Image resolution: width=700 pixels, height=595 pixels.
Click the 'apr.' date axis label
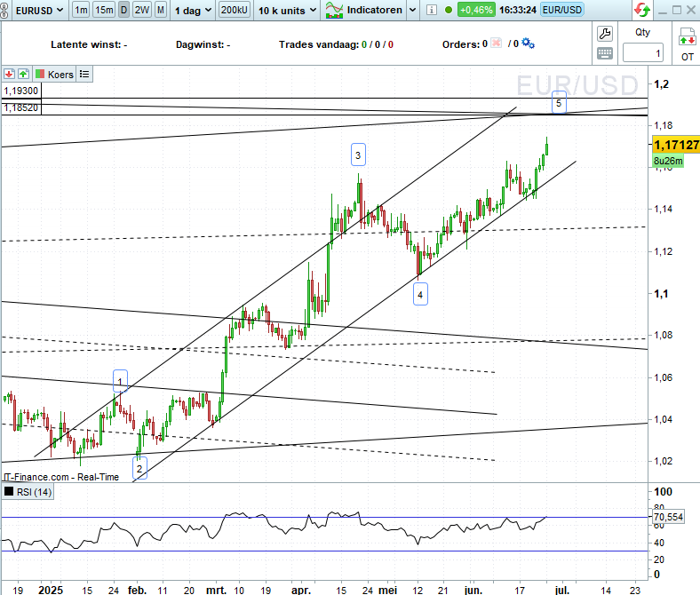pyautogui.click(x=301, y=590)
